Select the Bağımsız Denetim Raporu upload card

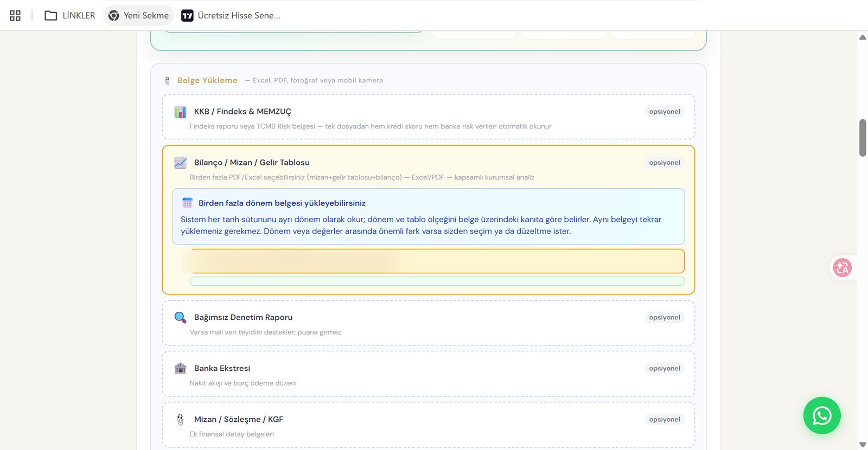point(429,323)
